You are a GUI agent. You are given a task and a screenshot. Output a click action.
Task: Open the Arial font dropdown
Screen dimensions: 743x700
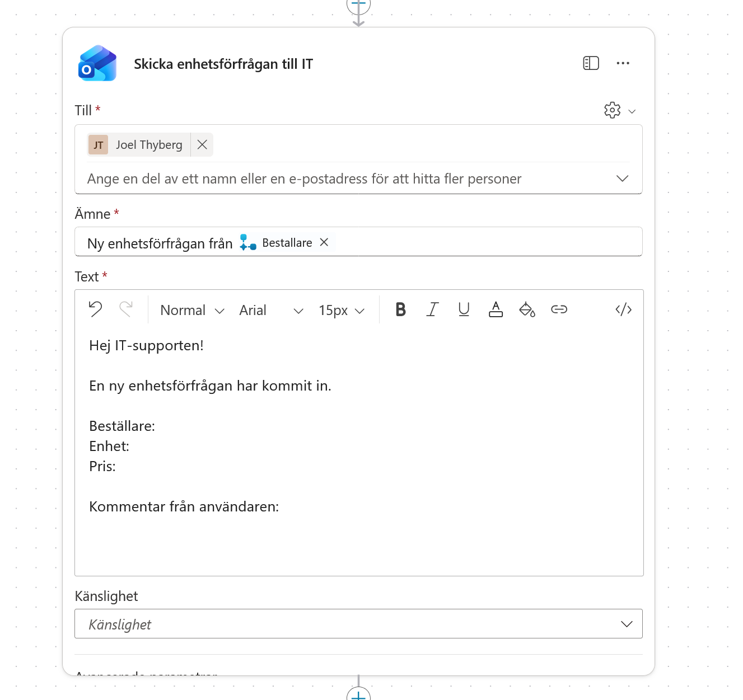[271, 310]
